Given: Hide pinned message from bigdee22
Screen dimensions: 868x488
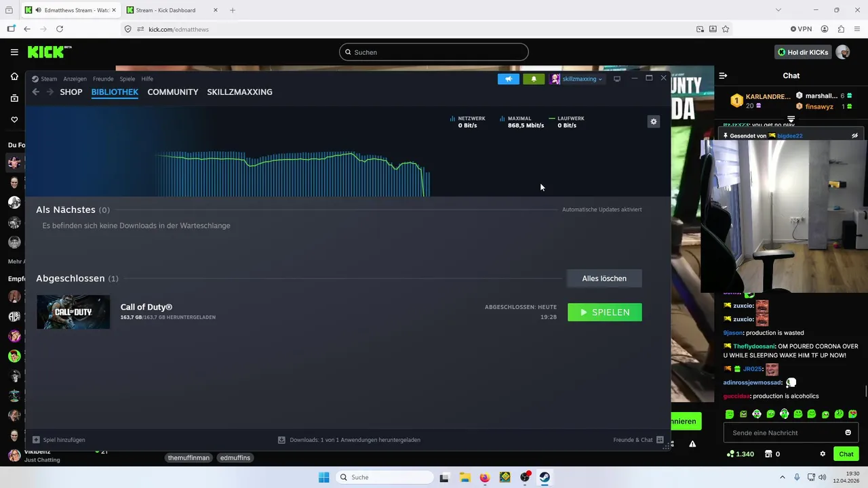Looking at the screenshot, I should tap(854, 136).
